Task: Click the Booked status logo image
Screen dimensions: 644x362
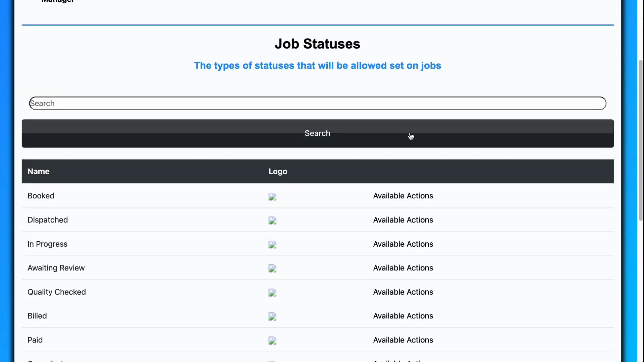Action: 272,196
